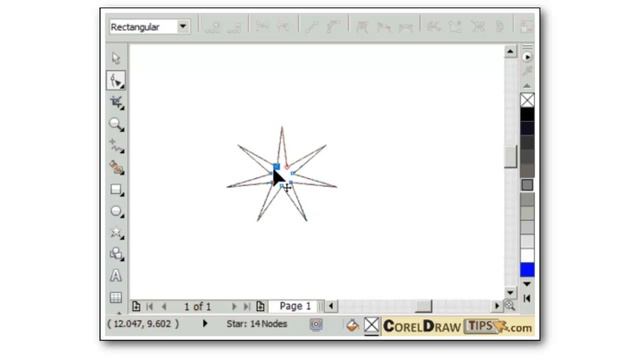Select the Pick tool arrow
Viewport: 640px width, 360px height.
(x=116, y=58)
